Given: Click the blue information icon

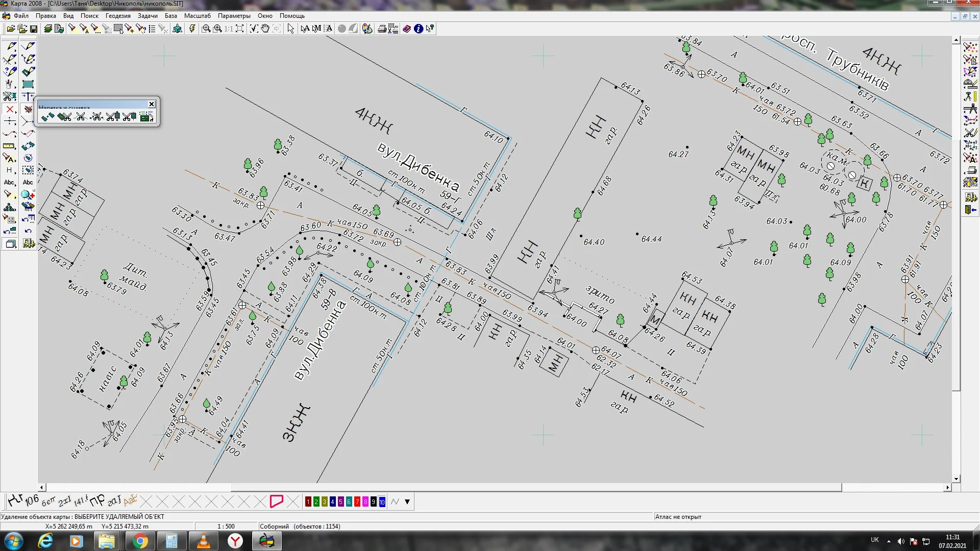Looking at the screenshot, I should click(419, 29).
